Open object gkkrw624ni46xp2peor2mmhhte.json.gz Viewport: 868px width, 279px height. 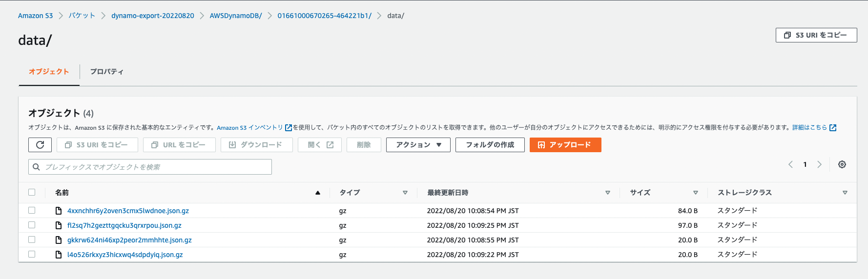[129, 240]
